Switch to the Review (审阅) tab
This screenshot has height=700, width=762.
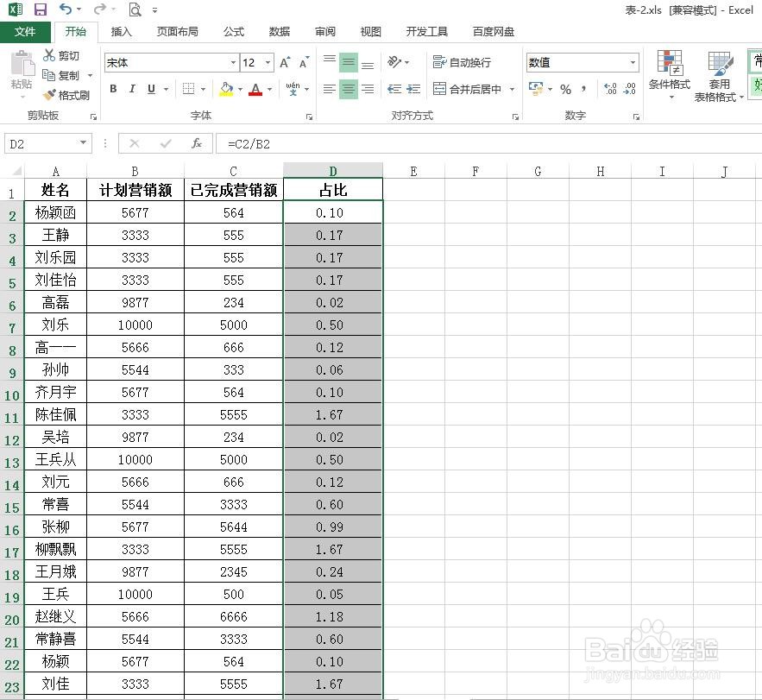[x=325, y=32]
